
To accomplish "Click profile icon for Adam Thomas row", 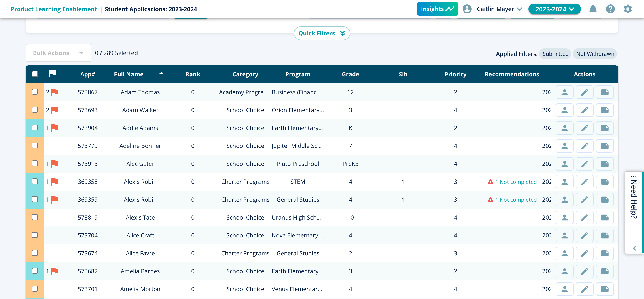I will 564,92.
